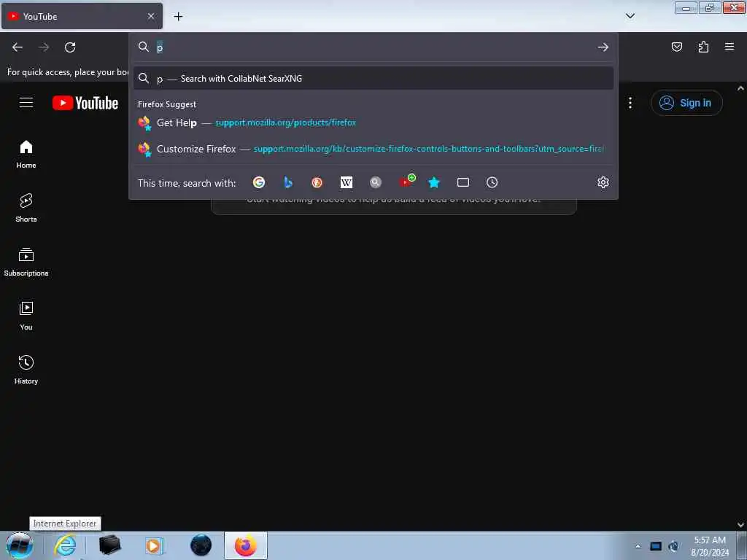Viewport: 747px width, 560px height.
Task: Open the black folder taskbar icon
Action: coord(110,545)
